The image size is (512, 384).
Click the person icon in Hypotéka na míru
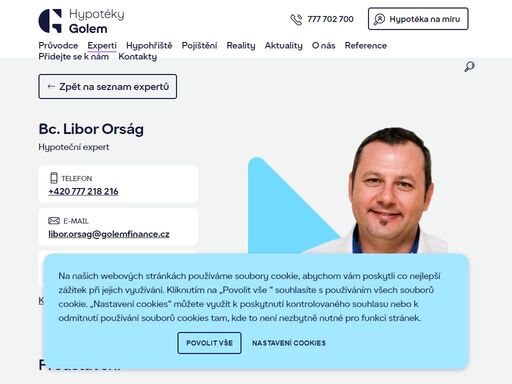point(379,19)
